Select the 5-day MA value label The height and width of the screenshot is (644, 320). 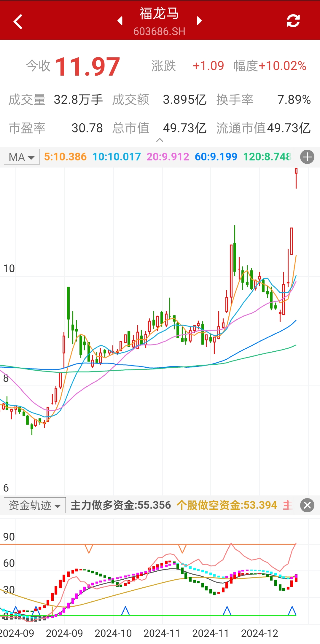(65, 157)
